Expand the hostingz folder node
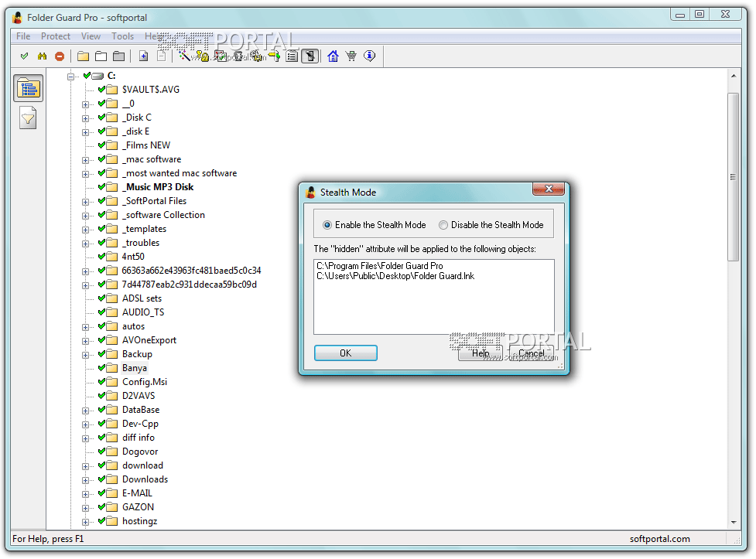The width and height of the screenshot is (756, 559). (x=85, y=522)
